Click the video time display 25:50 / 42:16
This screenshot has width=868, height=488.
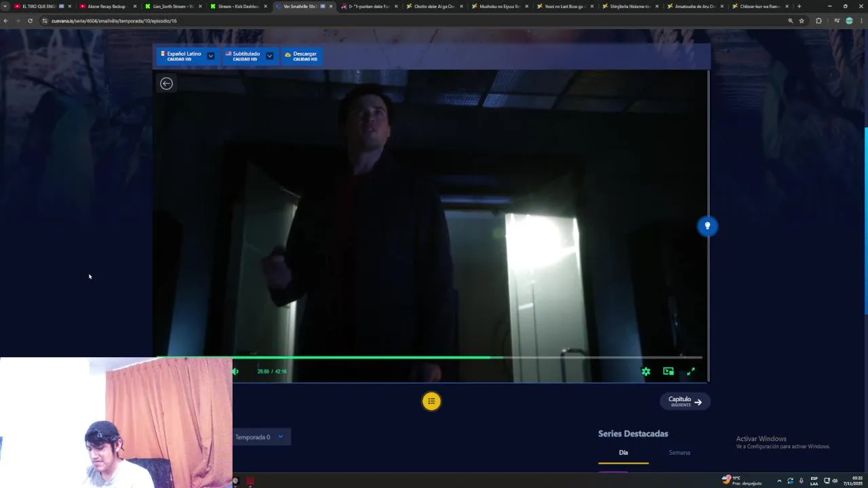[x=272, y=371]
